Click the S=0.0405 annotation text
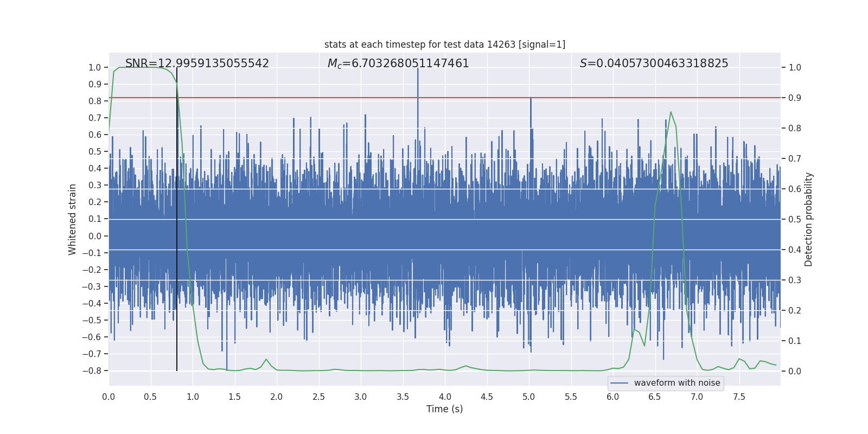Image resolution: width=868 pixels, height=434 pixels. coord(654,63)
